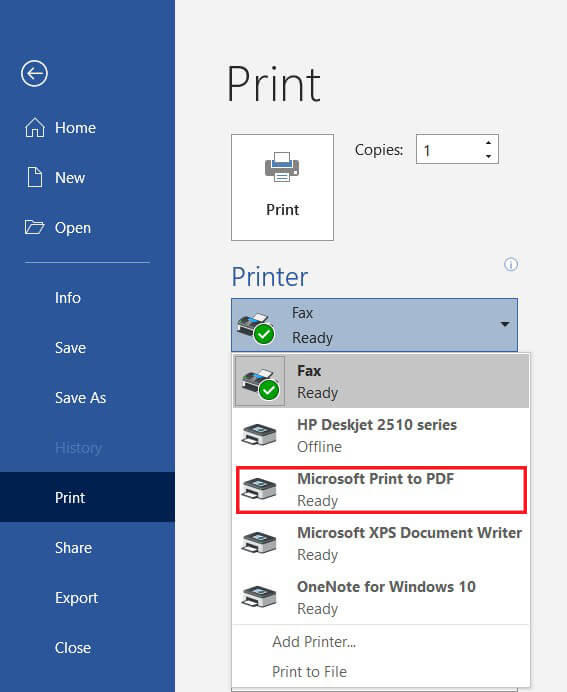Click the Home house icon
The width and height of the screenshot is (567, 692).
(35, 128)
